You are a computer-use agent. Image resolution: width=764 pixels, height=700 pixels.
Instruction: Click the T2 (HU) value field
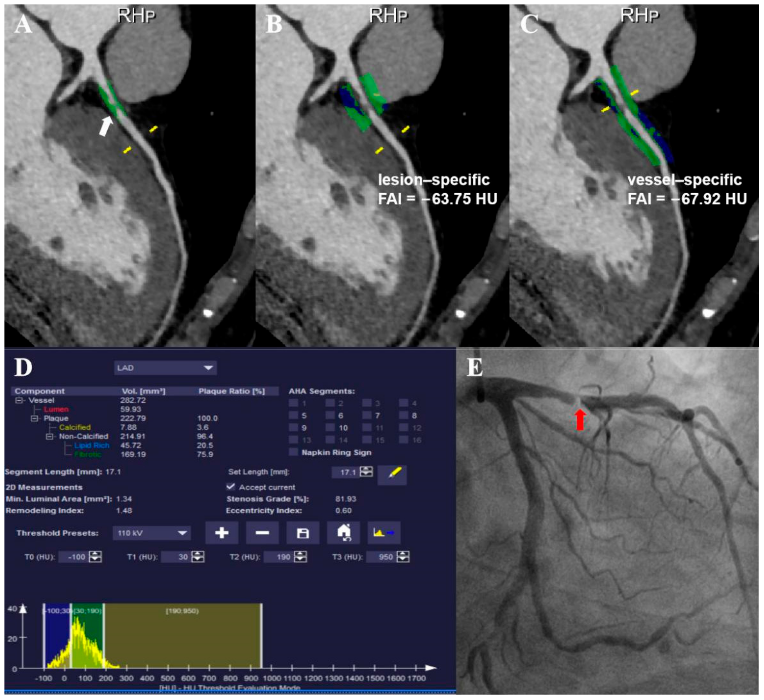[278, 557]
